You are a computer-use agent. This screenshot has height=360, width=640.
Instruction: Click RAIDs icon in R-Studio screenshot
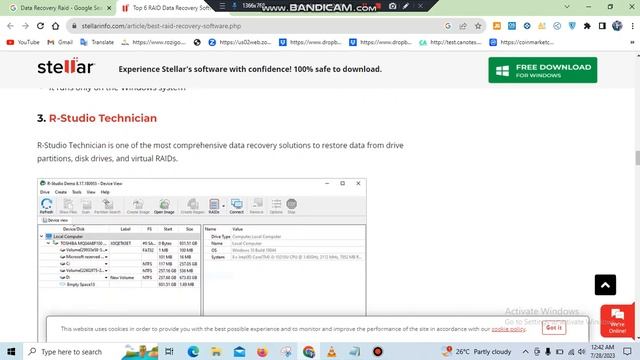[214, 206]
